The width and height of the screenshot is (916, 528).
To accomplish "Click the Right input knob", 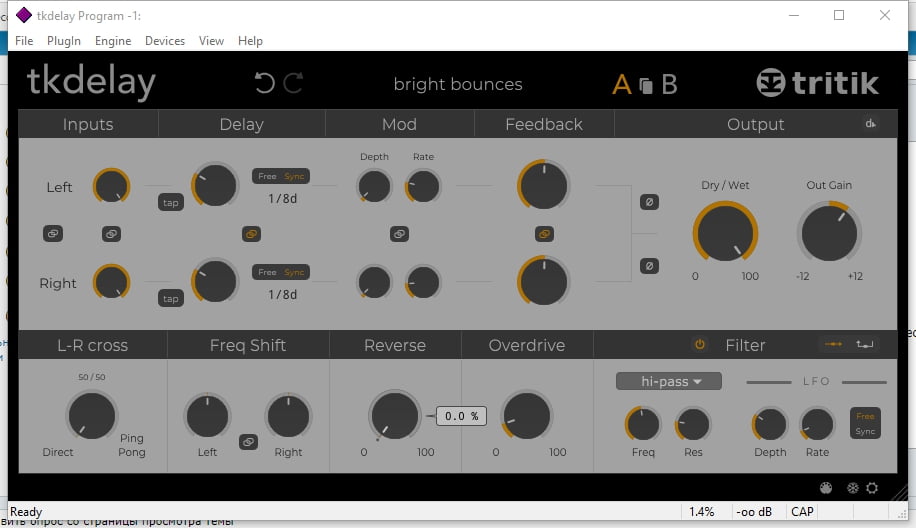I will (x=111, y=282).
